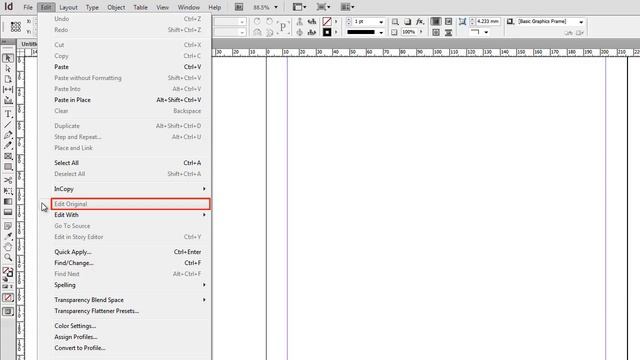Open the File menu
The width and height of the screenshot is (640, 360).
coord(28,7)
